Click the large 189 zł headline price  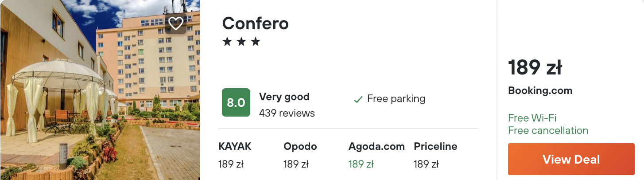point(535,67)
